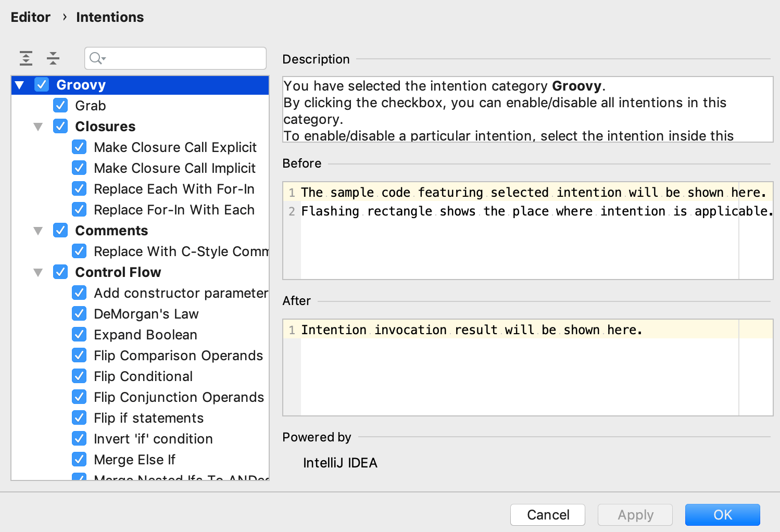Collapse the Control Flow category
The image size is (780, 532).
click(37, 272)
